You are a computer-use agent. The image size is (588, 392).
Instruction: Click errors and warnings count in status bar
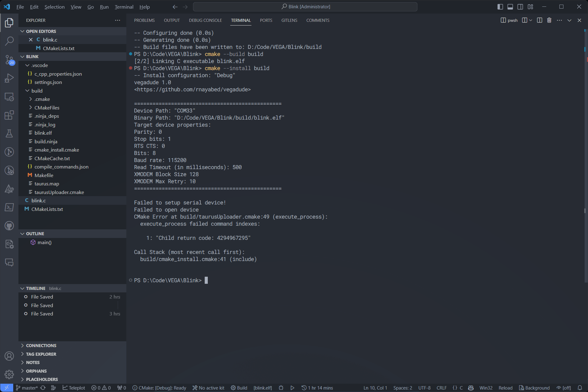[x=101, y=388]
